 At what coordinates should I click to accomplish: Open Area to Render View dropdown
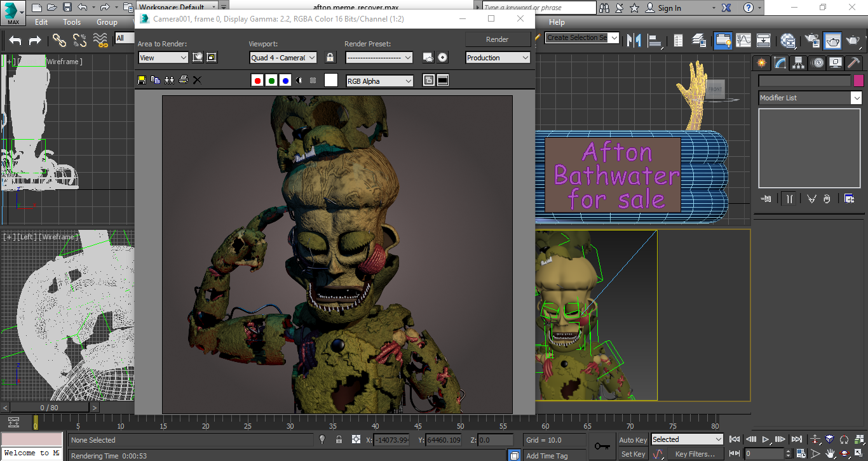pyautogui.click(x=163, y=58)
